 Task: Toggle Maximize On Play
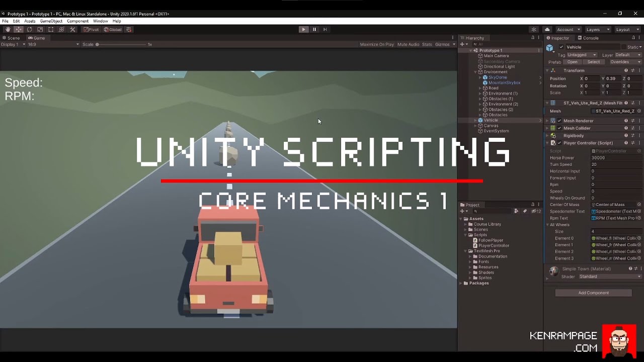(377, 44)
